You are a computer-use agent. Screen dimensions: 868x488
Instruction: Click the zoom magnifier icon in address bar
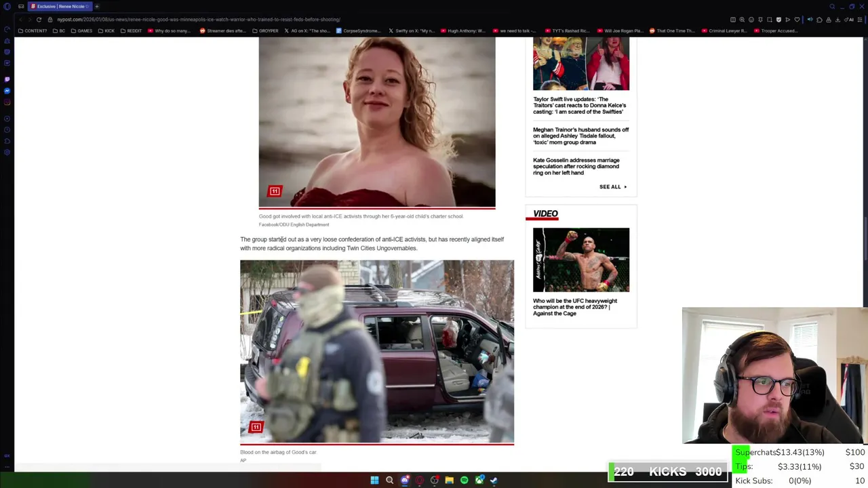(742, 20)
